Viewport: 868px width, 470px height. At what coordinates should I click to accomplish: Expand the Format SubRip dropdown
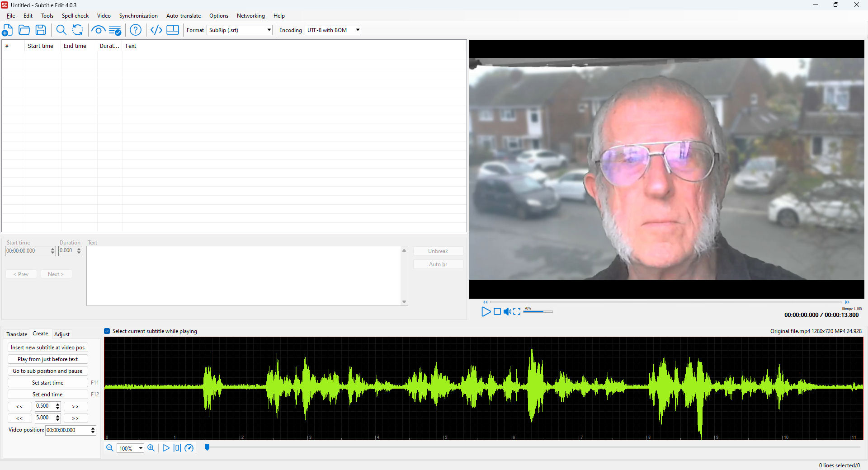269,30
